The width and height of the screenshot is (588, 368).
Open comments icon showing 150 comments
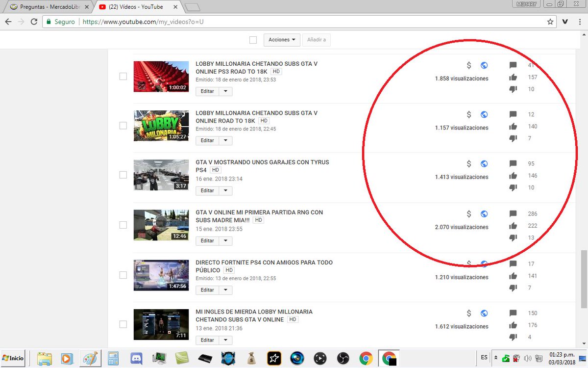click(513, 313)
